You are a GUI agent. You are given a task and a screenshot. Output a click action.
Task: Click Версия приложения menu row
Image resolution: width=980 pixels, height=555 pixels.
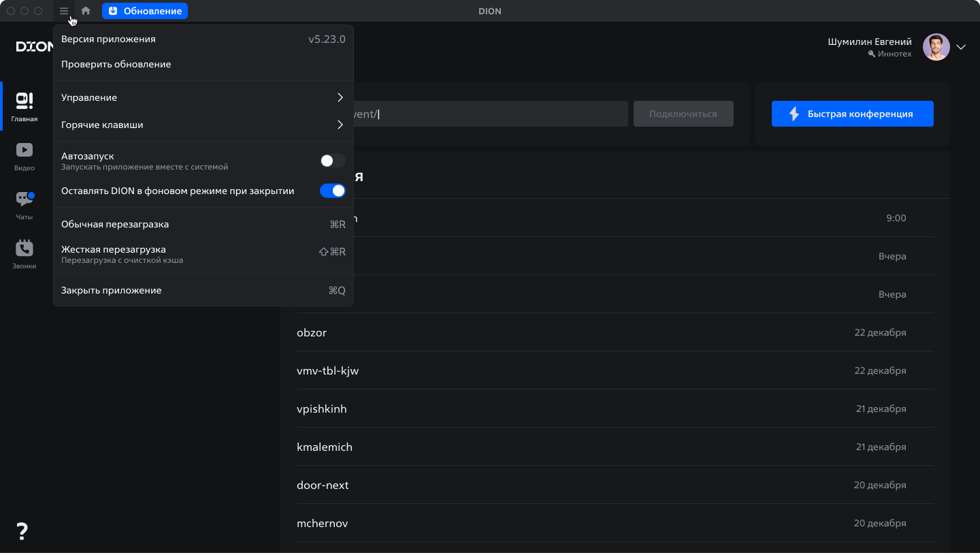pyautogui.click(x=203, y=39)
